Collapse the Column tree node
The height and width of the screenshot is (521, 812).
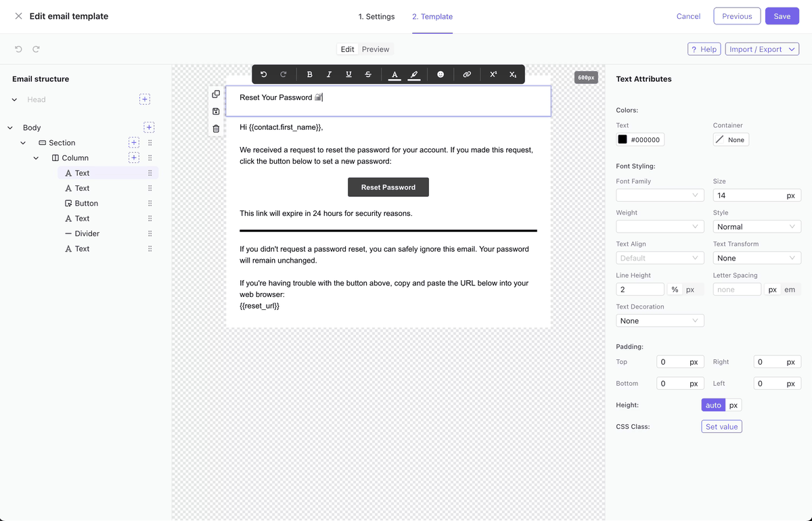click(x=37, y=158)
